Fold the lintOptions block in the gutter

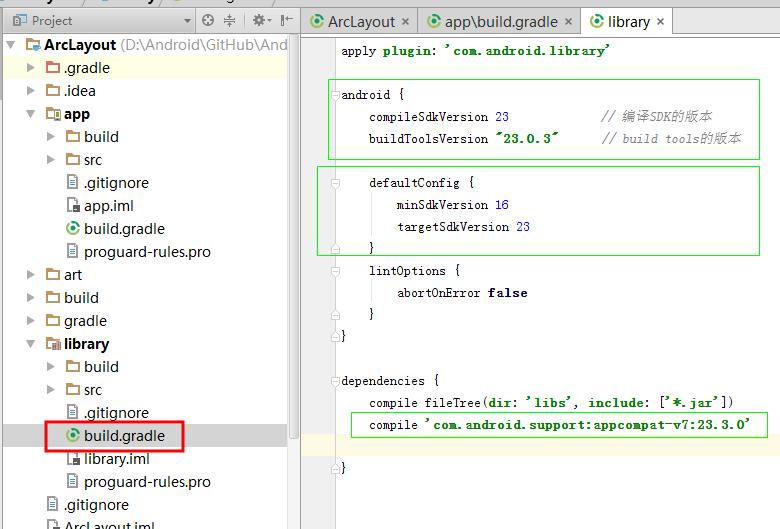pyautogui.click(x=335, y=271)
